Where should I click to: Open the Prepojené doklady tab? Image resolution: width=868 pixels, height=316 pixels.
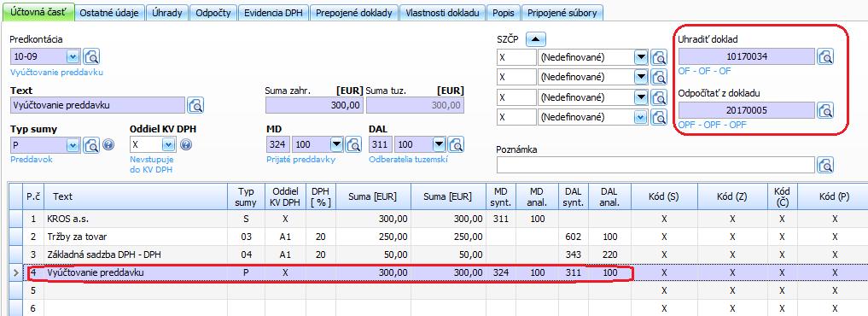(354, 13)
